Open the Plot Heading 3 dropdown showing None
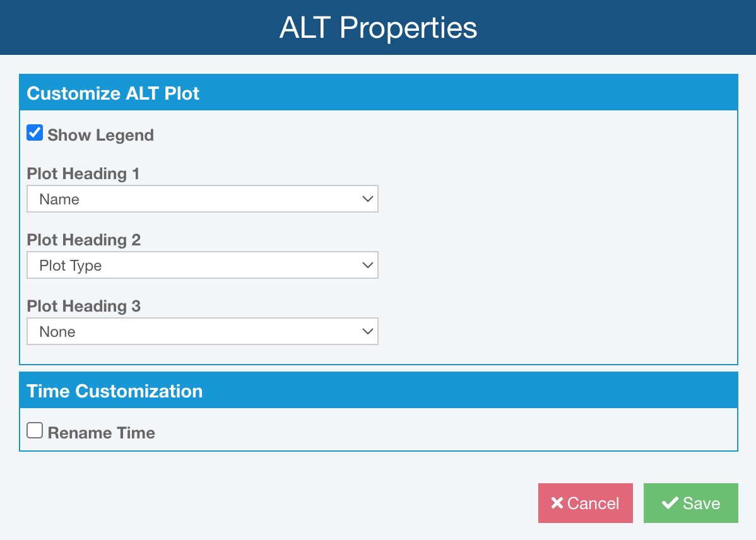The width and height of the screenshot is (756, 540). point(202,331)
